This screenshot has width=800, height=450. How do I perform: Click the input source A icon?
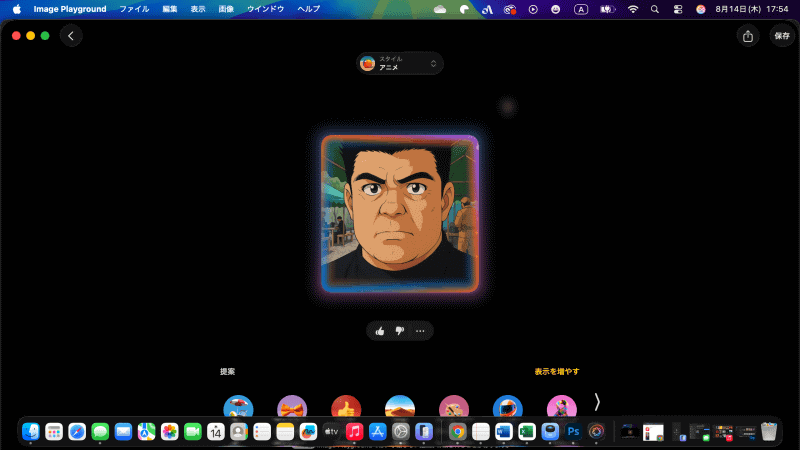(x=581, y=9)
